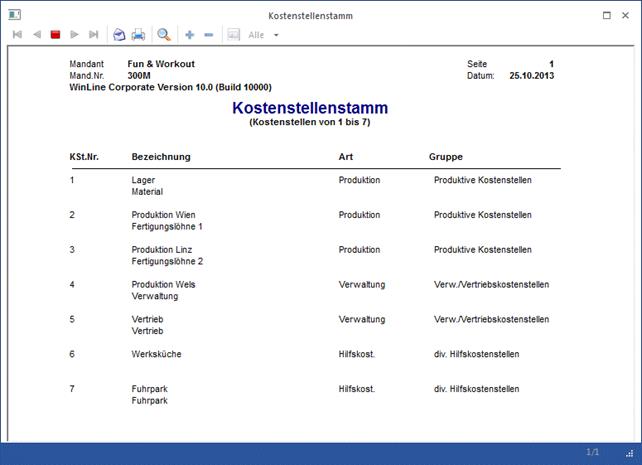Select the Lager cost center row
This screenshot has height=465, width=642.
pyautogui.click(x=143, y=180)
